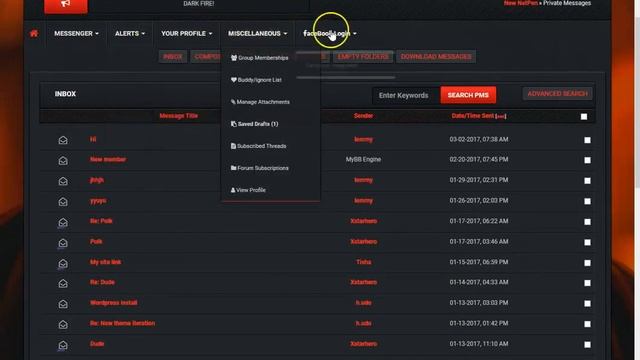Open the FaceBook Login dropdown
Screen dimensions: 640x360
click(330, 33)
